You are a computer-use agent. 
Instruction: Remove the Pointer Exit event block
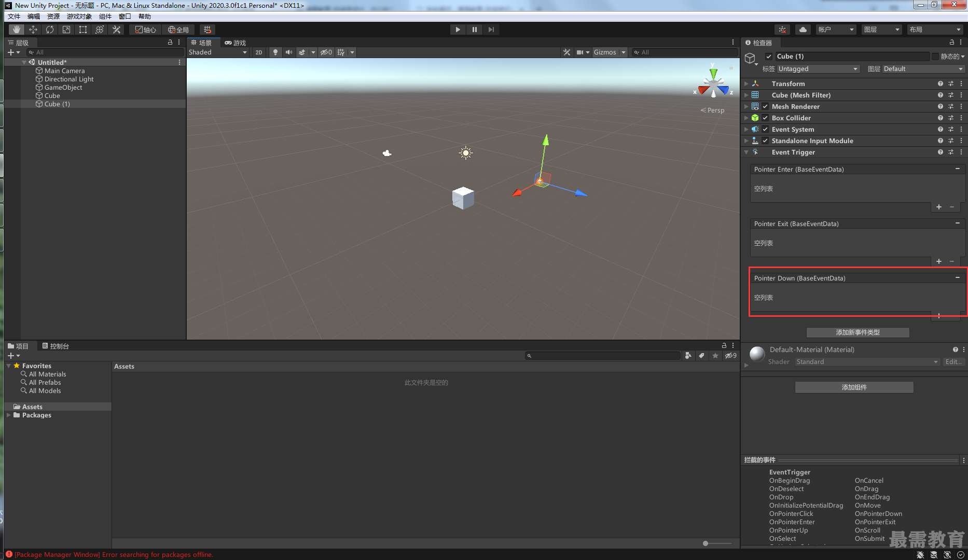pos(957,223)
